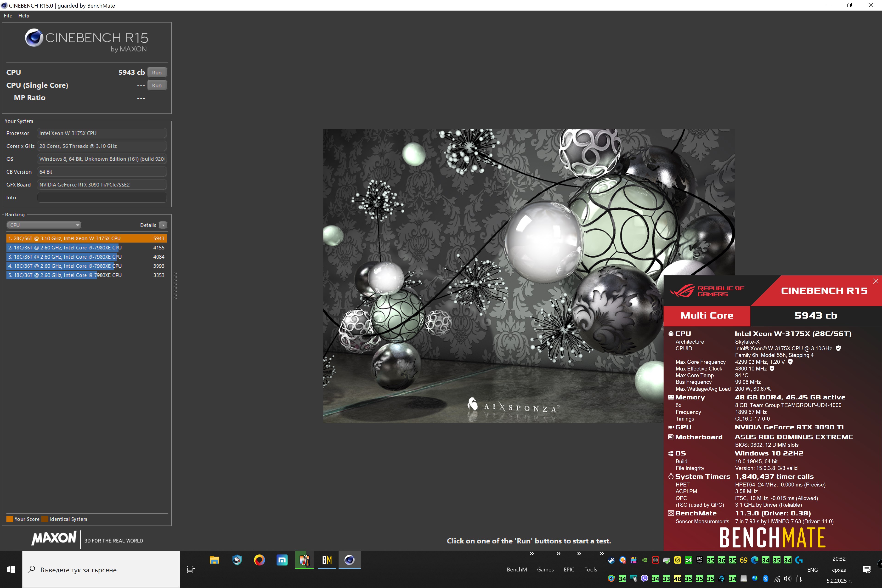The height and width of the screenshot is (588, 882).
Task: Click the orange 69 temperature tray icon
Action: coord(744,560)
